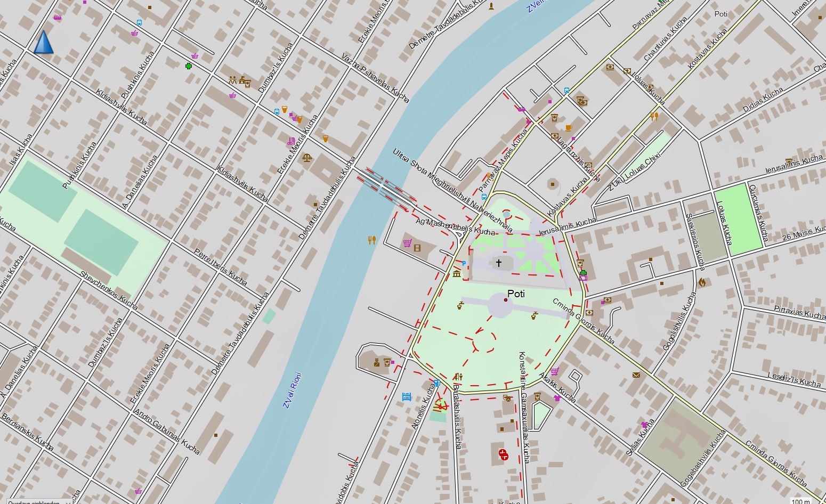This screenshot has height=504, width=826.
Task: Select the theater masks icon
Action: (506, 397)
